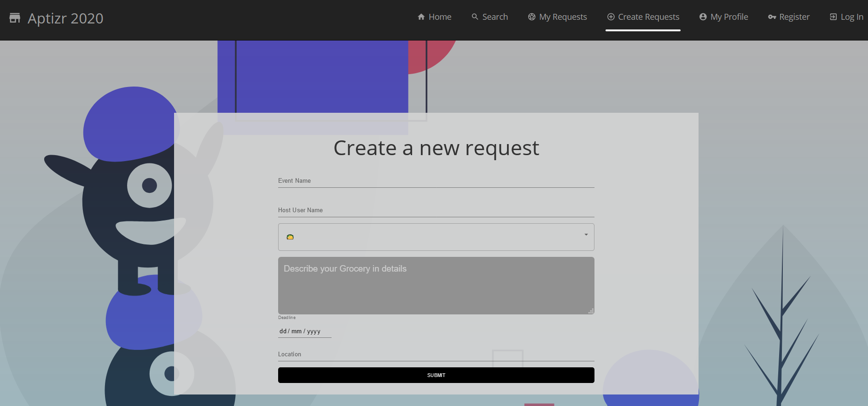Open My Requests nav item
Viewport: 868px width, 406px height.
pos(557,17)
